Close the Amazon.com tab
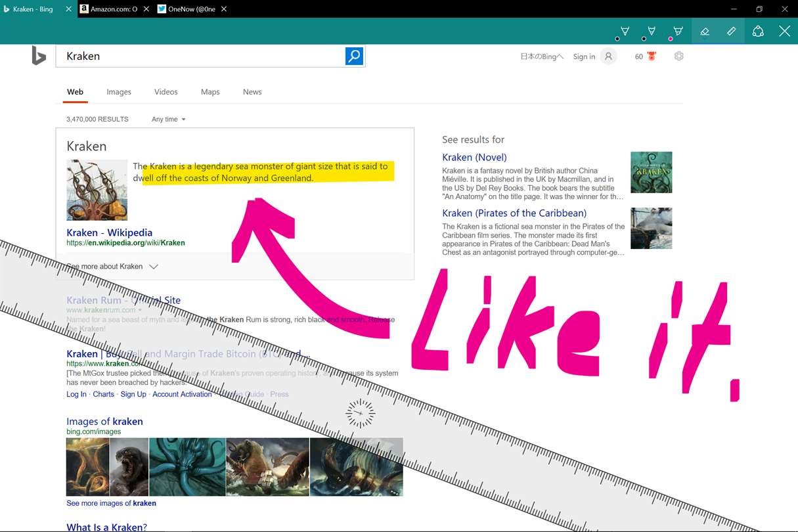This screenshot has width=798, height=532. [x=145, y=9]
